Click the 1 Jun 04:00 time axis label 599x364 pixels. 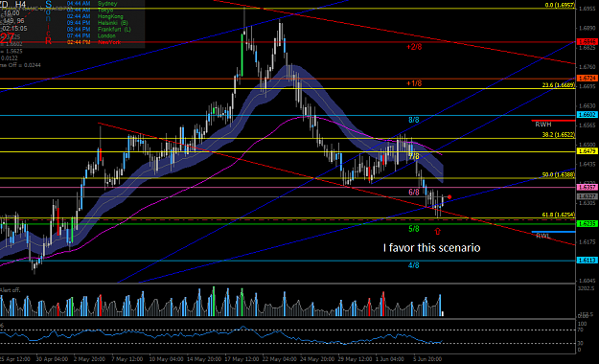pyautogui.click(x=390, y=359)
